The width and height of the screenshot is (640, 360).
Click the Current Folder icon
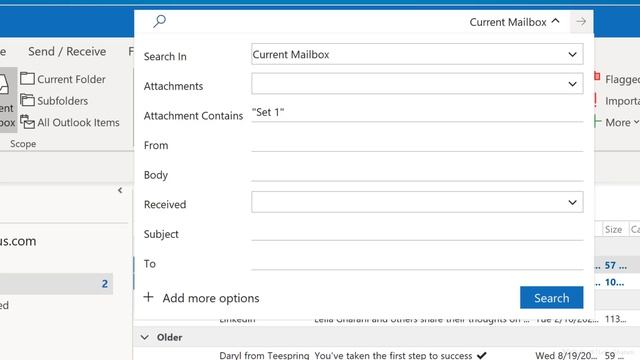pos(27,78)
